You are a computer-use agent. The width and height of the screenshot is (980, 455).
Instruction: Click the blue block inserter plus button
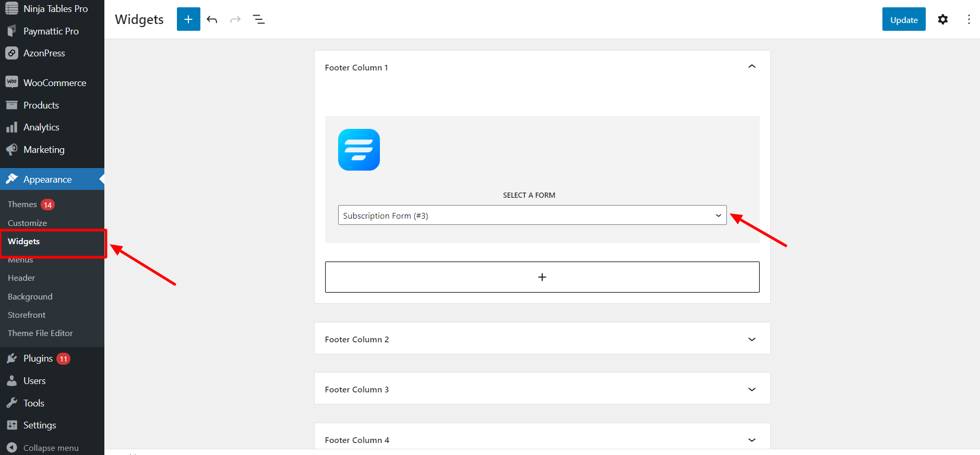tap(188, 19)
